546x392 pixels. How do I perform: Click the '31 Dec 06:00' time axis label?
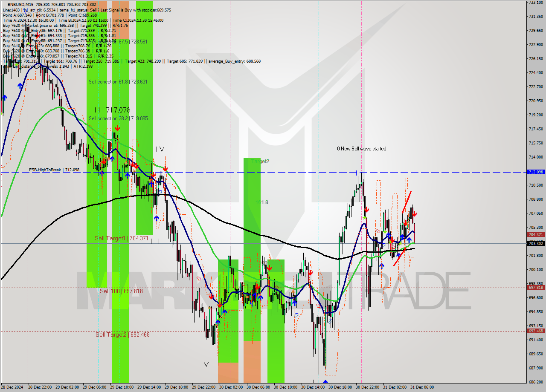pos(421,387)
